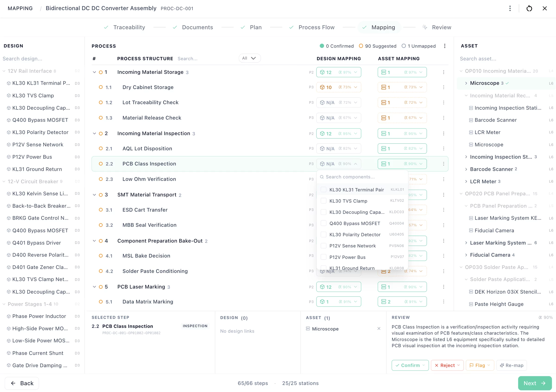Collapse the PCB Laser Marking step group
556x392 pixels.
click(95, 287)
